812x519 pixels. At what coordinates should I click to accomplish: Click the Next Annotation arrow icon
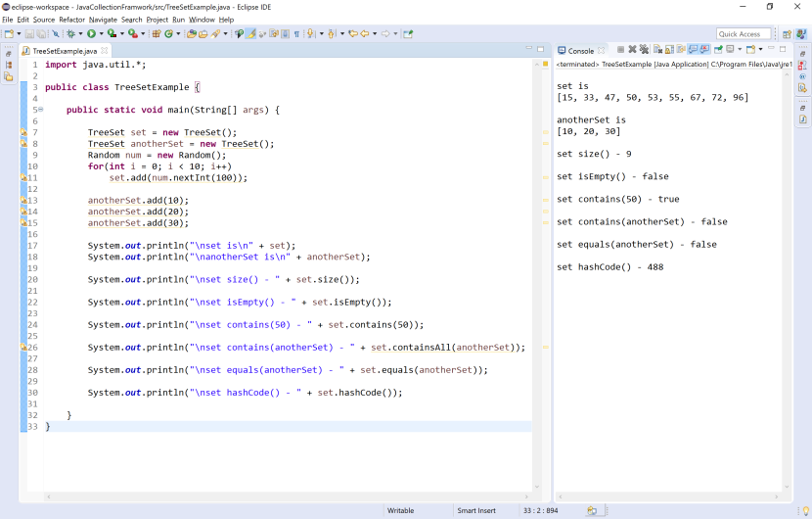[x=310, y=33]
